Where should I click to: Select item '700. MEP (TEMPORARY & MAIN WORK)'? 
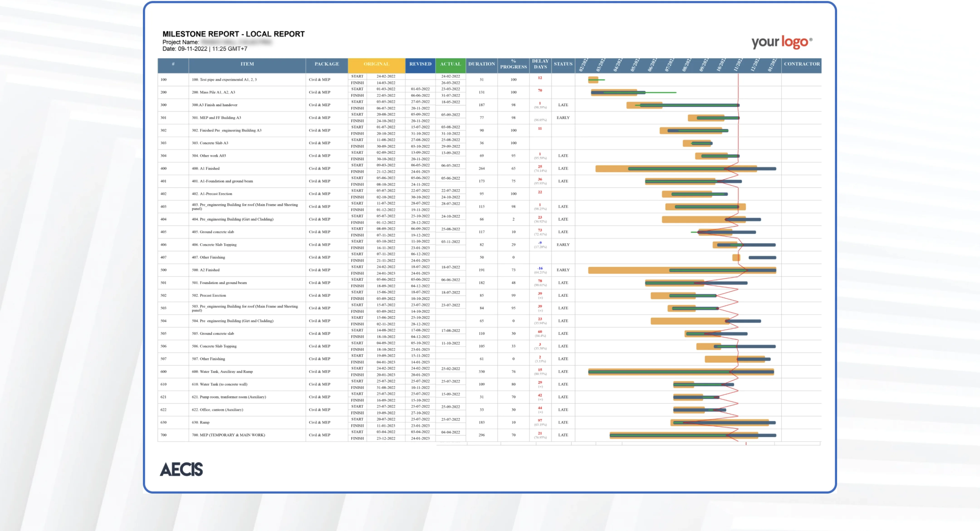[x=229, y=435]
